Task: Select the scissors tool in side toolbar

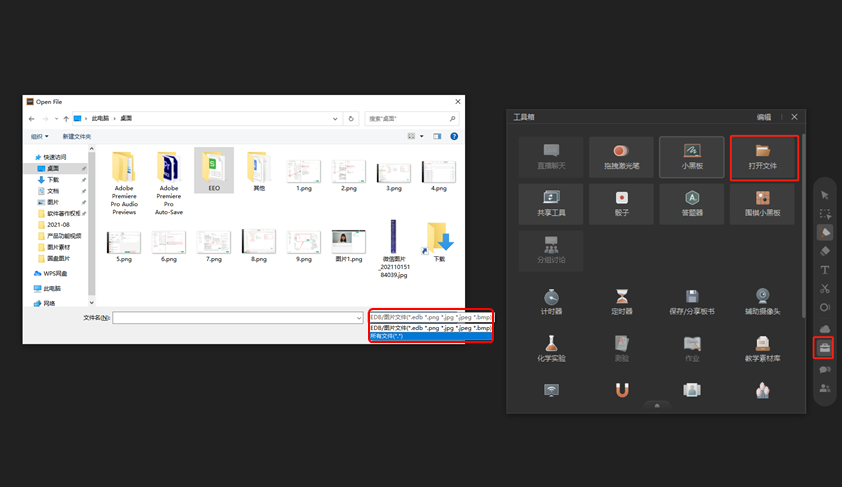Action: (825, 289)
